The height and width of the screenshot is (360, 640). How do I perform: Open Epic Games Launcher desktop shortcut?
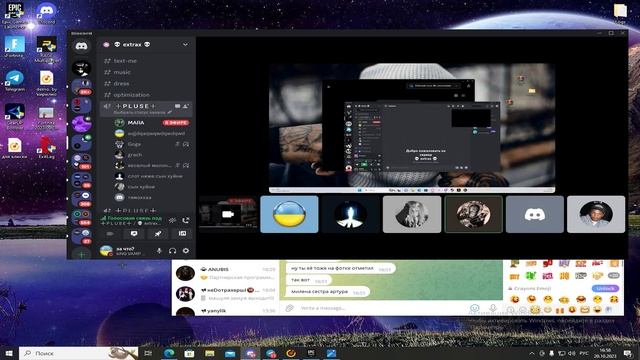[15, 14]
